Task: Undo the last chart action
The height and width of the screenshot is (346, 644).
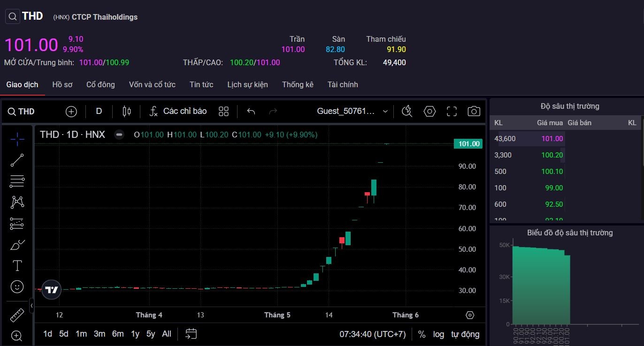Action: point(251,112)
